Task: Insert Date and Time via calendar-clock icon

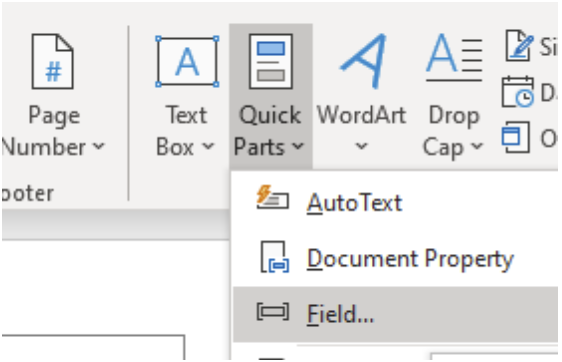Action: pos(518,92)
